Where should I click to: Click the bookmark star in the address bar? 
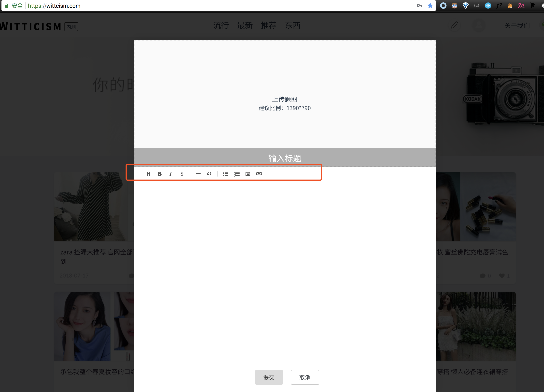tap(430, 6)
